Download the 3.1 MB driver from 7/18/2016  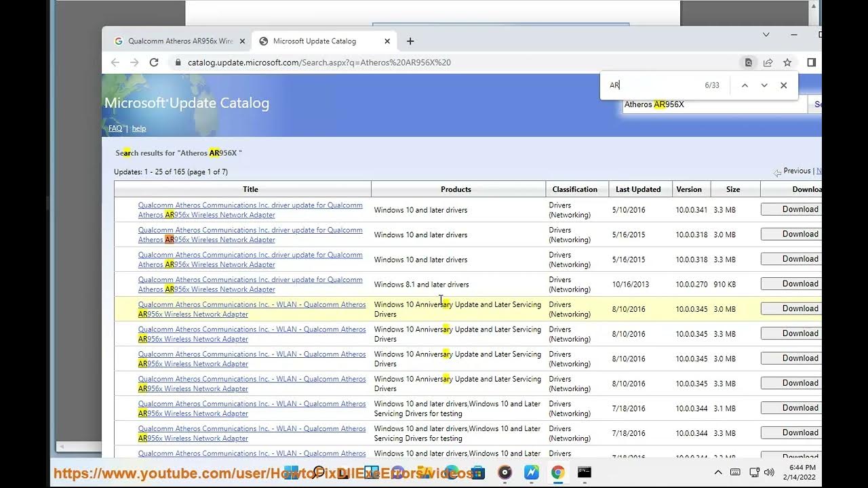coord(791,408)
